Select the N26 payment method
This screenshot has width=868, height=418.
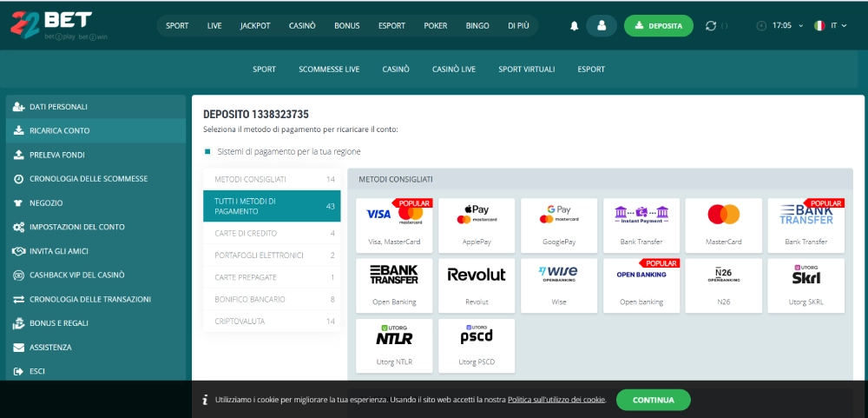(724, 286)
